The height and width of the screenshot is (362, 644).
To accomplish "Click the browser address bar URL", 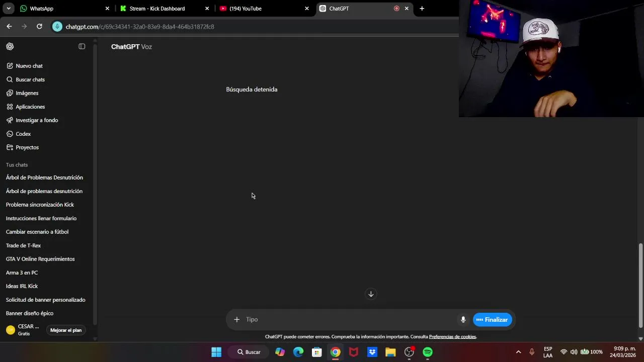I will click(140, 27).
